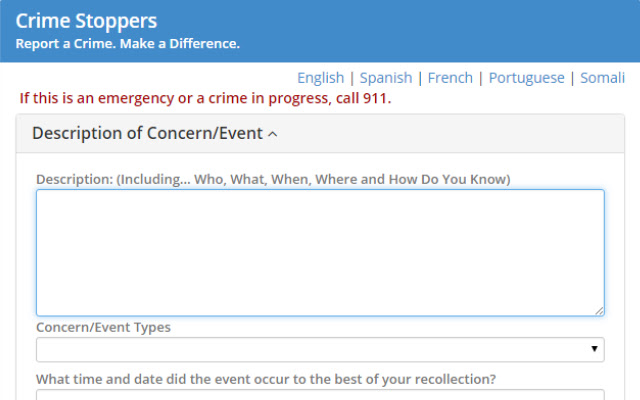640x400 pixels.
Task: Click the emergency call 911 warning text
Action: (205, 98)
